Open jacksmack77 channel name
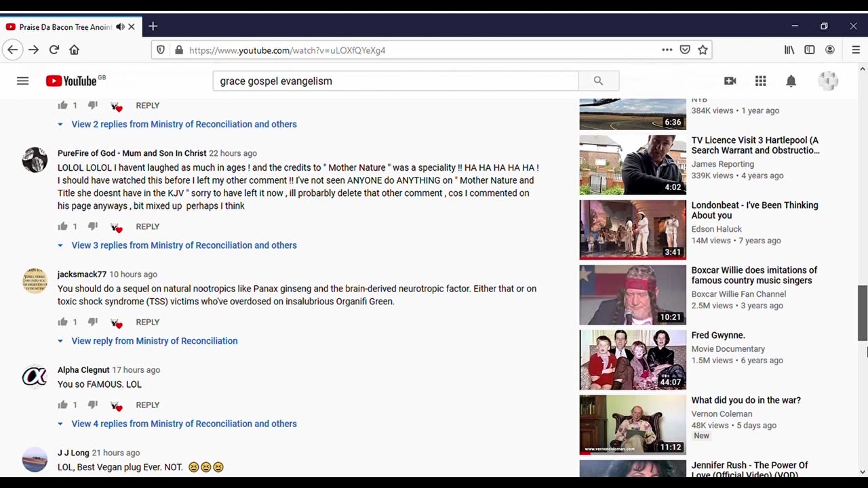 (82, 274)
